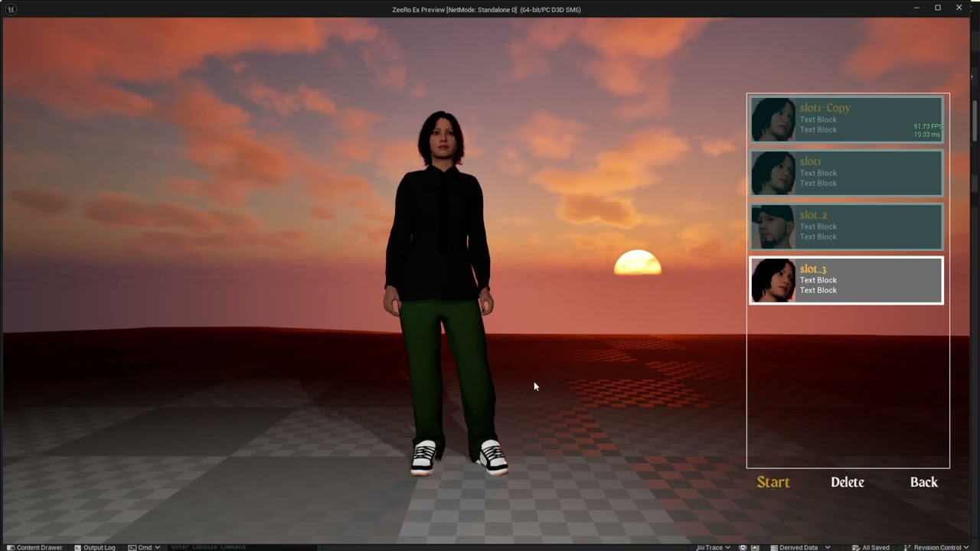This screenshot has height=551, width=980.
Task: Select the slot1 character portrait
Action: coord(773,173)
